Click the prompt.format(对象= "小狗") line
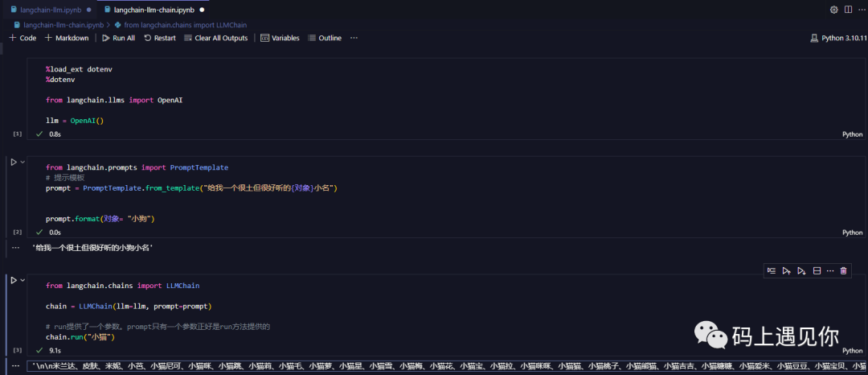868x375 pixels. click(x=100, y=219)
